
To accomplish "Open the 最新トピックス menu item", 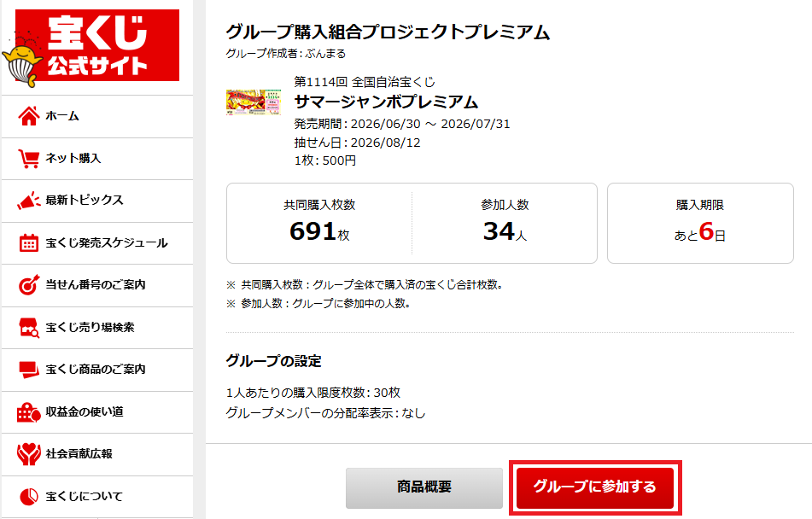I will [97, 201].
